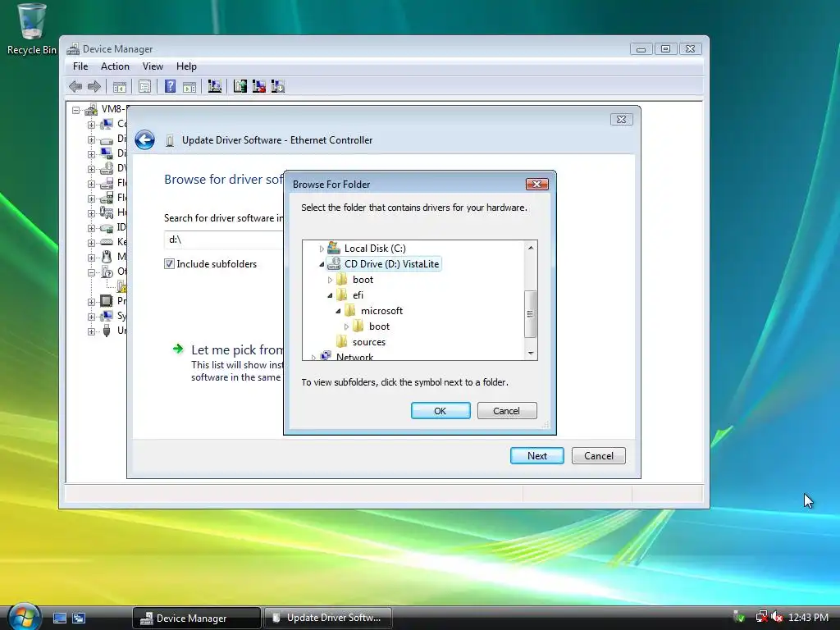Collapse the VM8 root node in Device Manager
Image resolution: width=840 pixels, height=630 pixels.
click(x=76, y=110)
